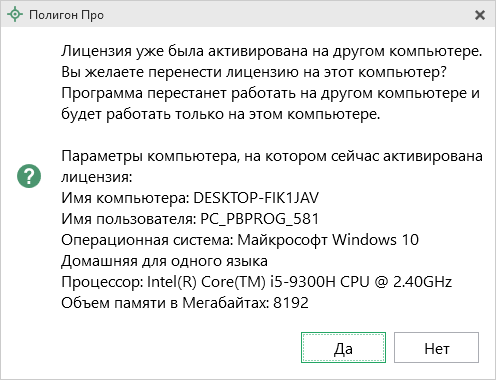Image resolution: width=496 pixels, height=380 pixels.
Task: Click the 'Вы желаете перенести лицензию' question line
Action: point(254,72)
